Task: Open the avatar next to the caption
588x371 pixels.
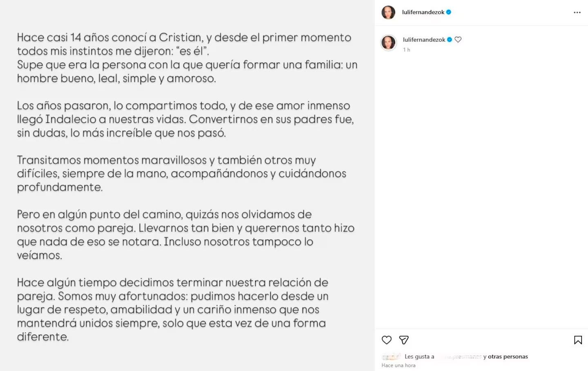Action: click(x=388, y=42)
